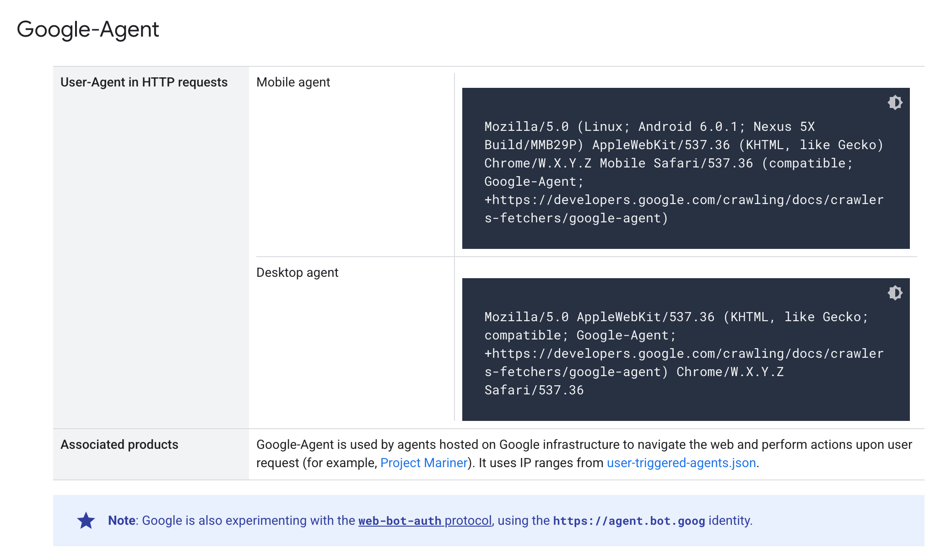
Task: Select the 'Desktop agent' label
Action: click(297, 273)
